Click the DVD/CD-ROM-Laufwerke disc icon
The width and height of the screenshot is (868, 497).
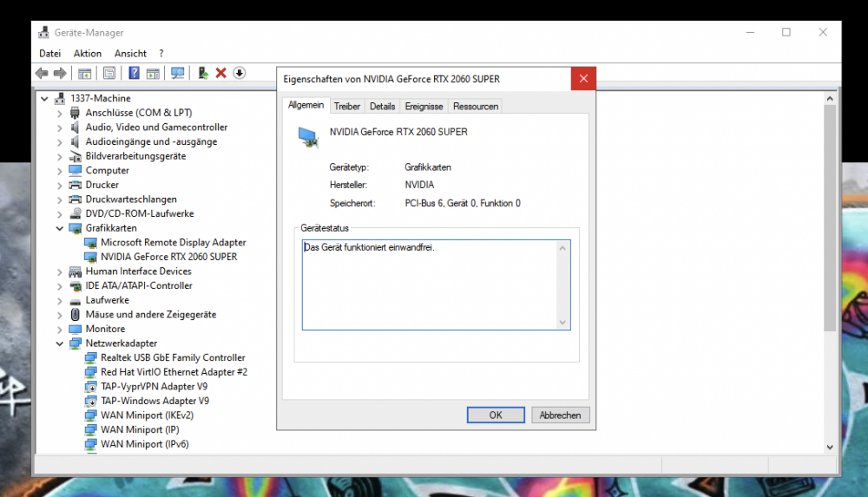tap(75, 213)
